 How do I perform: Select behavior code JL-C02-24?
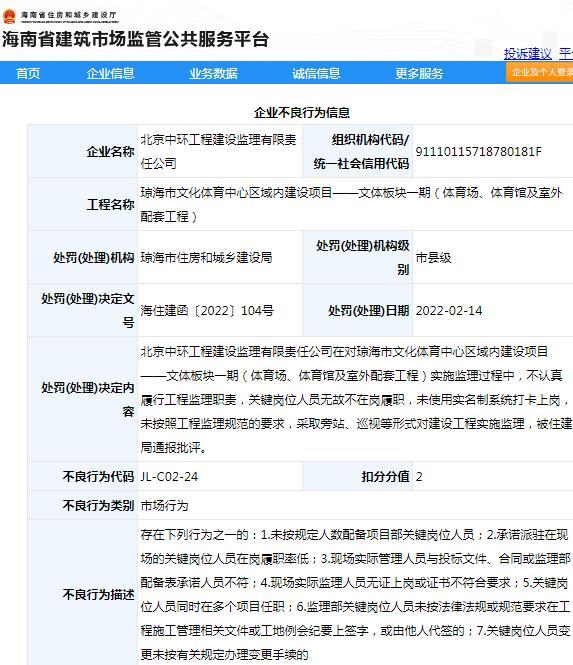click(169, 477)
